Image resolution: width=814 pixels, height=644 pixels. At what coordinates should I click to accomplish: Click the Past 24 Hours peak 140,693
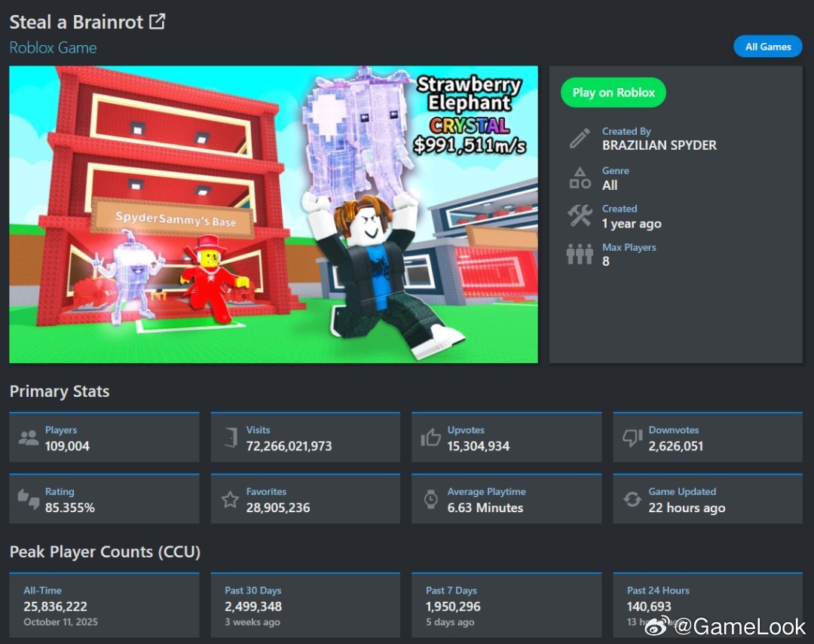coord(648,606)
